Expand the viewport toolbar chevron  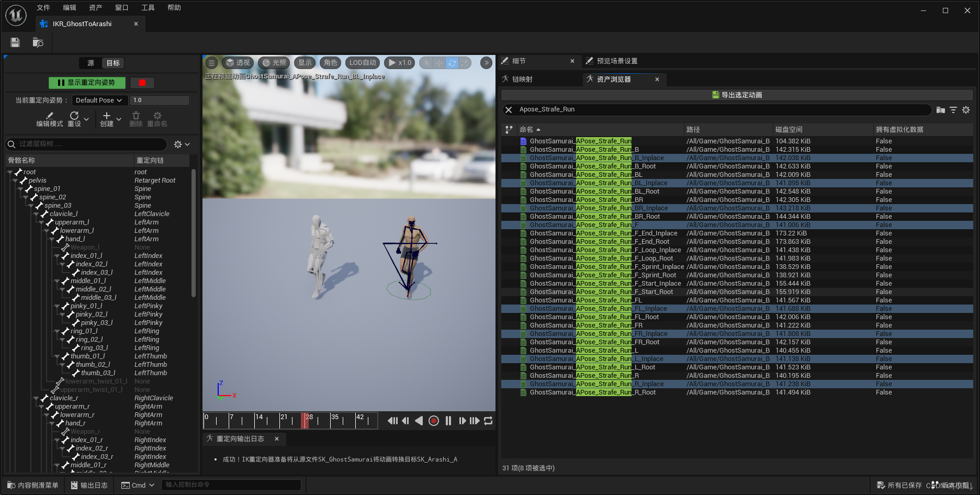pyautogui.click(x=487, y=63)
